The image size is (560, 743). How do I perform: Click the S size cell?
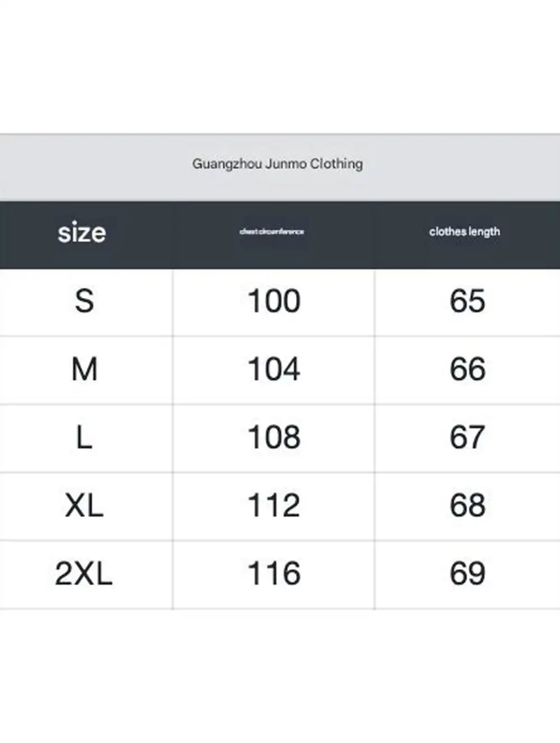[85, 301]
